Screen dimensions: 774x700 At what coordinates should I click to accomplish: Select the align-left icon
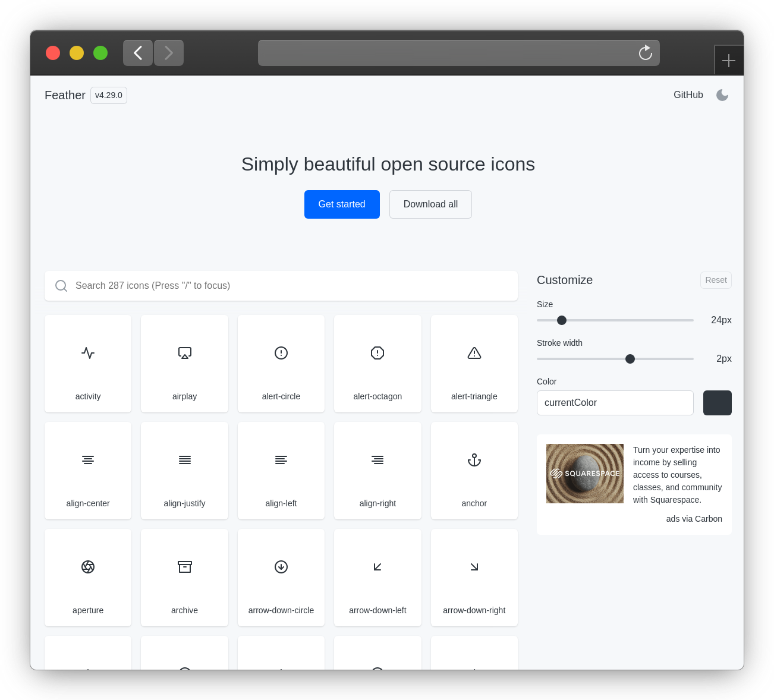[281, 460]
